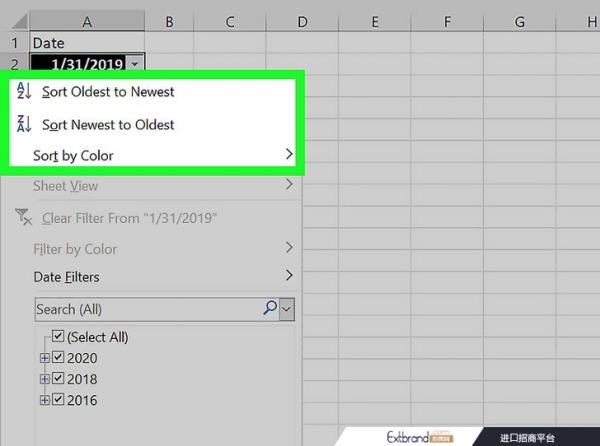Click the Sort Oldest to Newest A-Z icon

click(25, 92)
